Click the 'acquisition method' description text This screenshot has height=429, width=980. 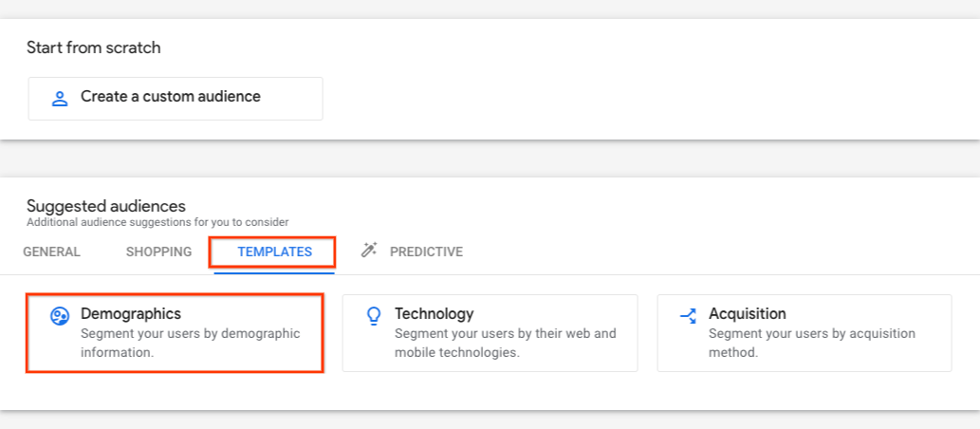(811, 343)
